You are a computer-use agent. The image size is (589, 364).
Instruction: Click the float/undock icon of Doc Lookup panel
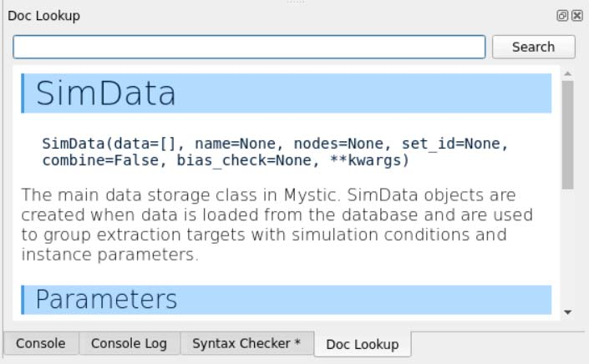pos(561,16)
